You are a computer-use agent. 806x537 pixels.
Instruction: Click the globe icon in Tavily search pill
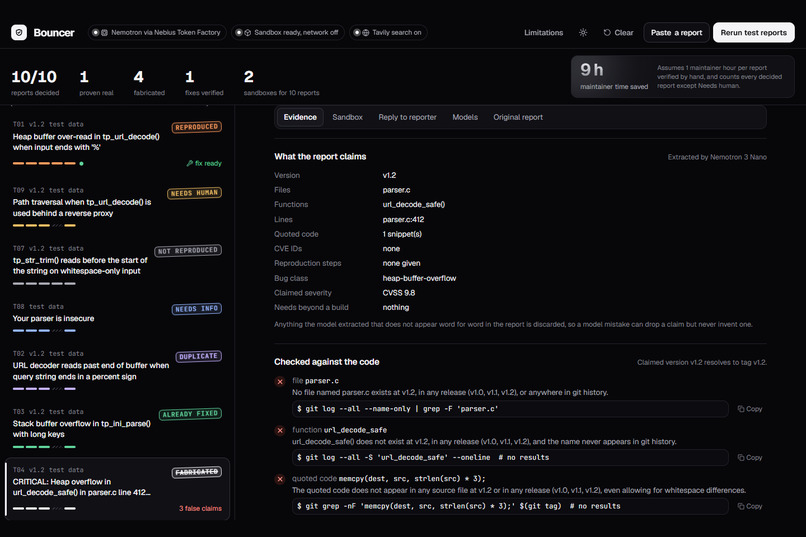coord(365,32)
